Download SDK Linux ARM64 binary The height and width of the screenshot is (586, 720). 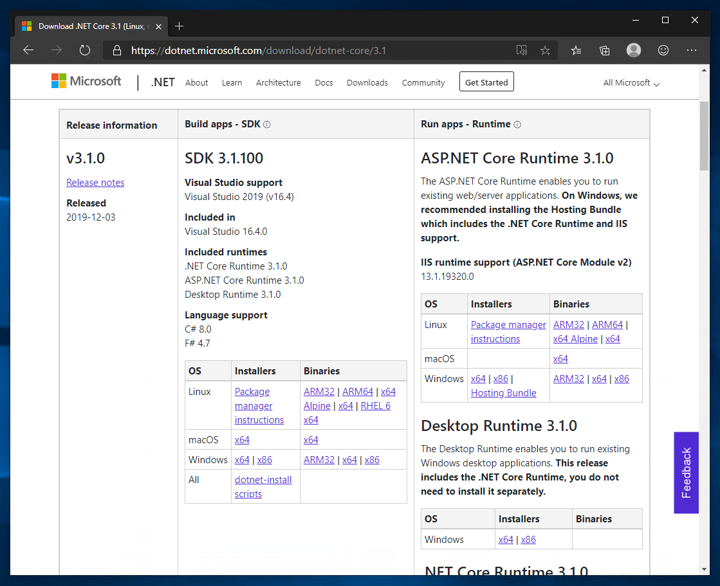pyautogui.click(x=358, y=392)
